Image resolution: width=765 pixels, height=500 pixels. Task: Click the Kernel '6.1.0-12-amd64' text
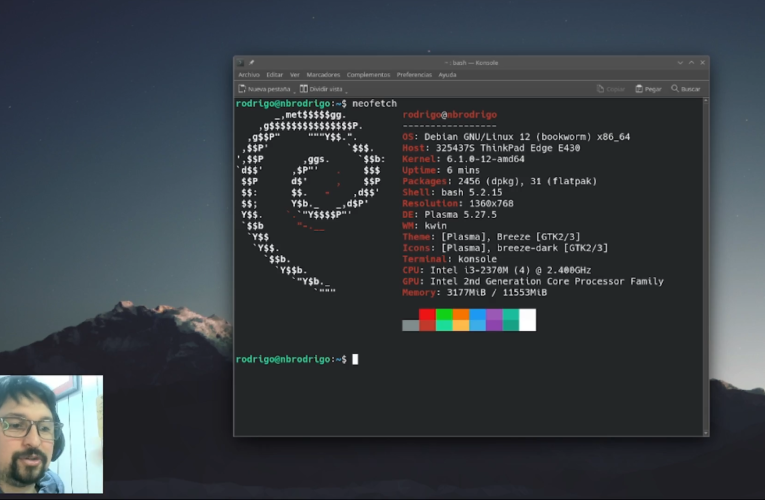click(x=485, y=159)
